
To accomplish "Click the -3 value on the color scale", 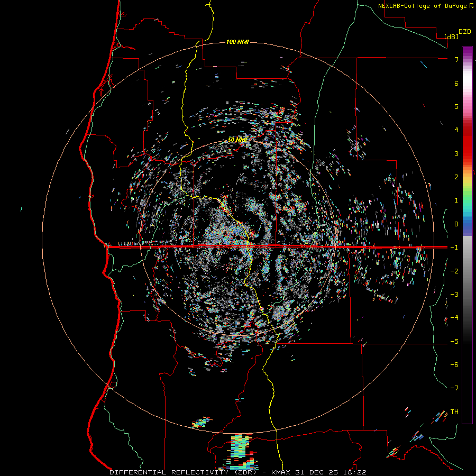I will pos(454,295).
